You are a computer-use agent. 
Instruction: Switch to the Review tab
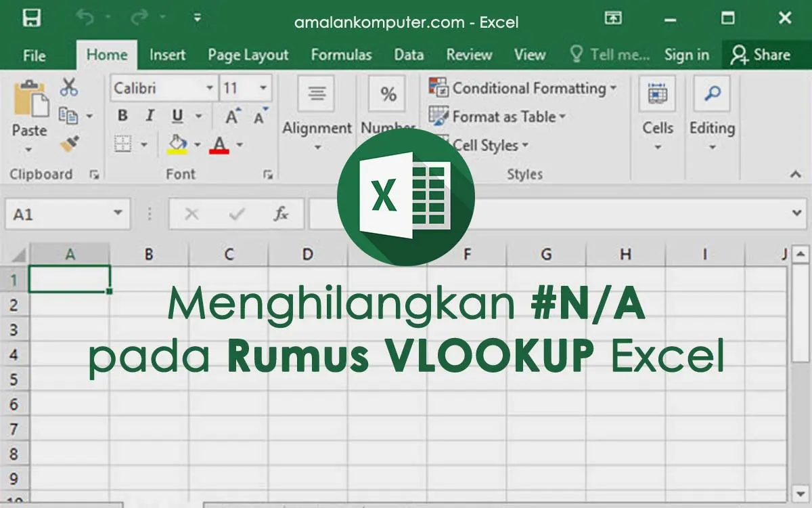(x=469, y=55)
